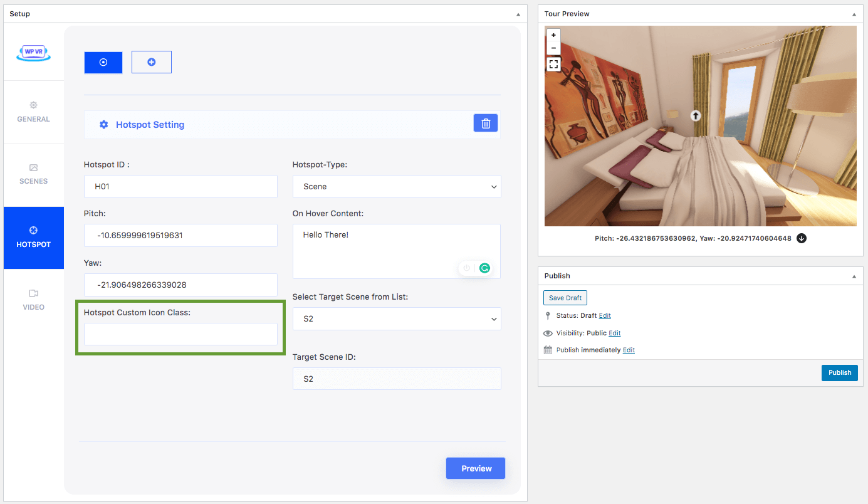Screen dimensions: 868x504
Task: Select the first hotspot target icon button
Action: tap(103, 62)
